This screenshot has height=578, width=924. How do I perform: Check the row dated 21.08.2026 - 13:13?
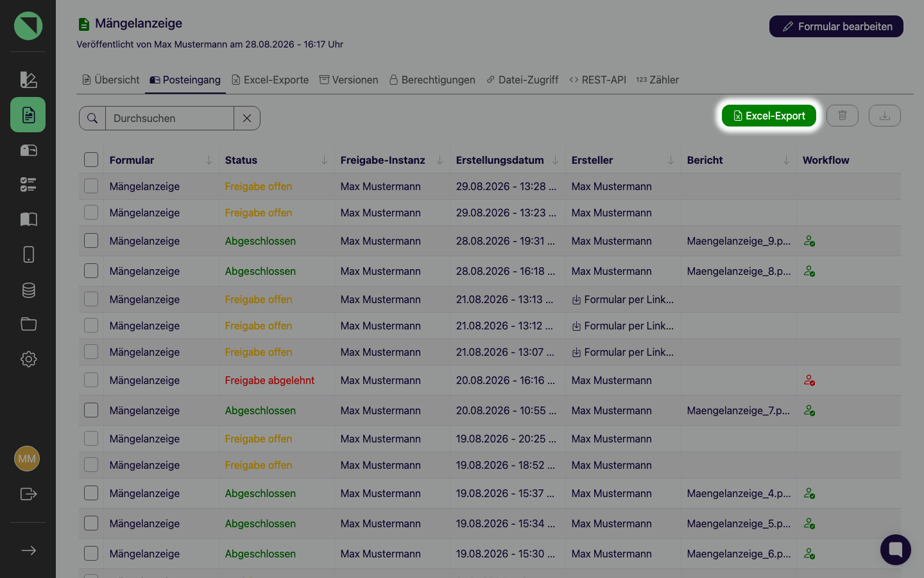click(91, 299)
